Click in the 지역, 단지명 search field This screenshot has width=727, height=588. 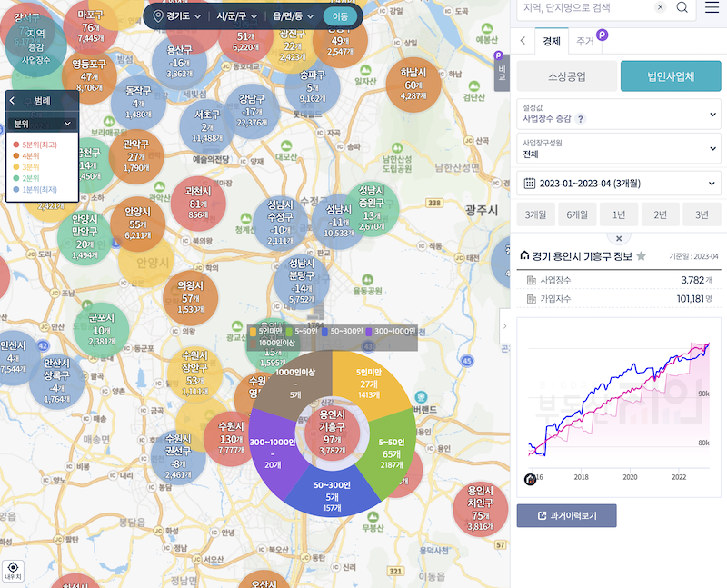pyautogui.click(x=586, y=7)
